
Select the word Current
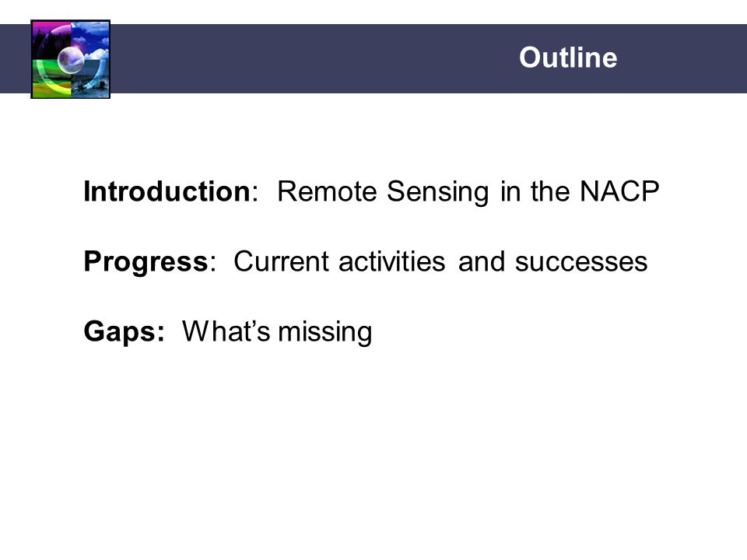[x=281, y=261]
